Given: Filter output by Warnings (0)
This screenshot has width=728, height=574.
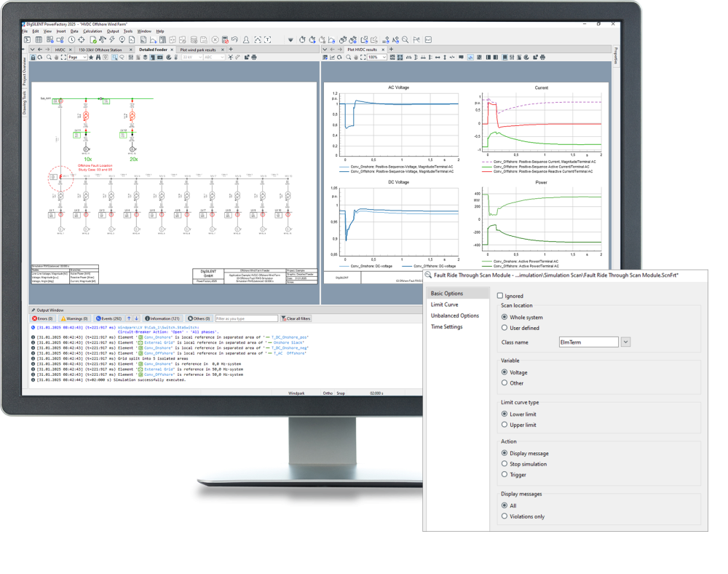Looking at the screenshot, I should [74, 318].
